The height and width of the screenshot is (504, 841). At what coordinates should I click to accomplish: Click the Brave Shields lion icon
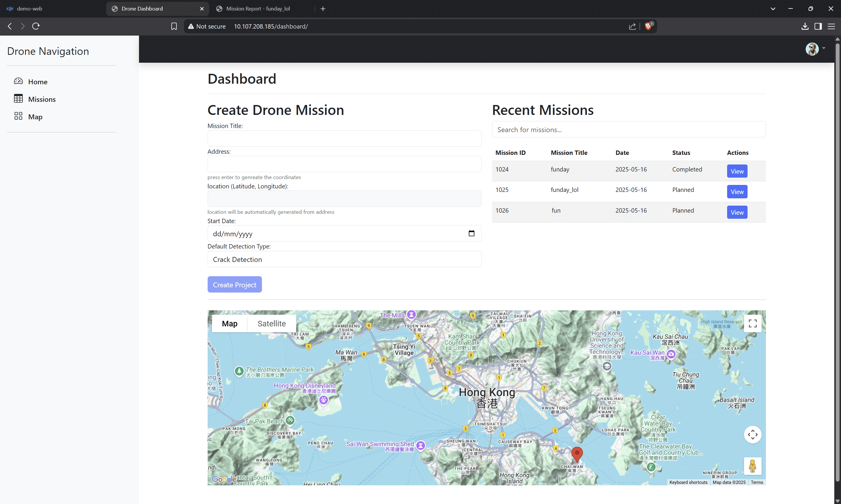pos(648,26)
